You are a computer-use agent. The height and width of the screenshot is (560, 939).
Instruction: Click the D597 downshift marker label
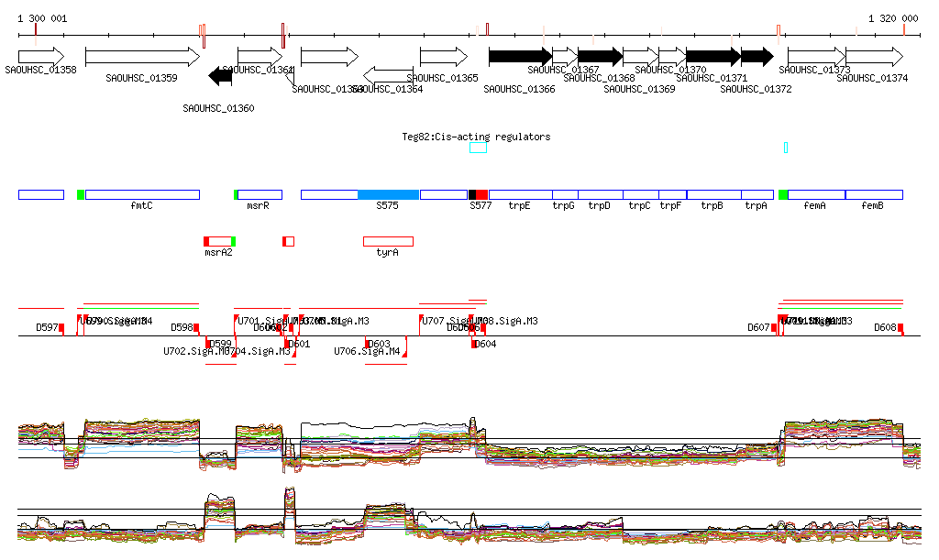click(x=48, y=327)
